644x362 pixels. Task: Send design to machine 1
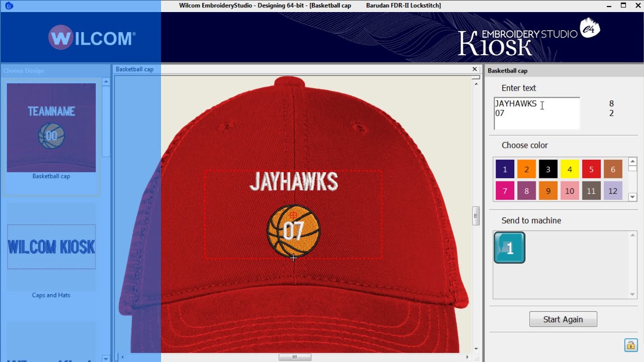(x=510, y=247)
